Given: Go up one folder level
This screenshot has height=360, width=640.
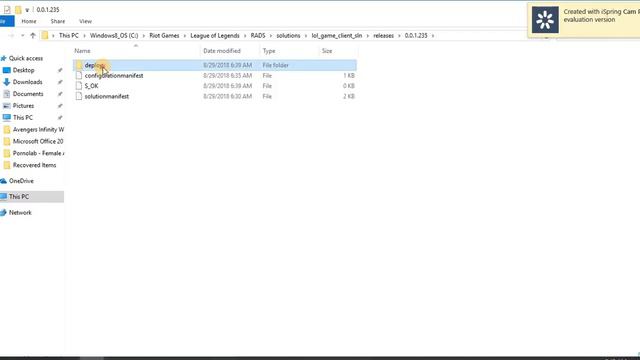Looking at the screenshot, I should click(x=33, y=36).
